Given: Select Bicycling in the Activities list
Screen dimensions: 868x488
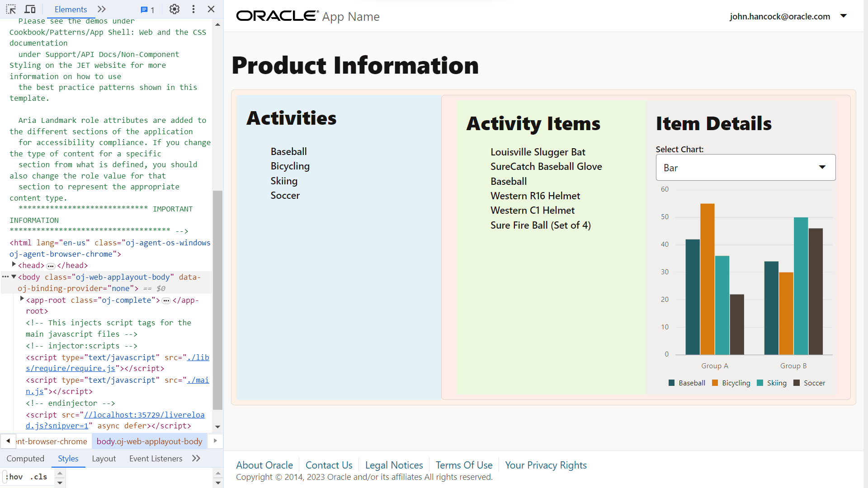Looking at the screenshot, I should click(x=290, y=166).
